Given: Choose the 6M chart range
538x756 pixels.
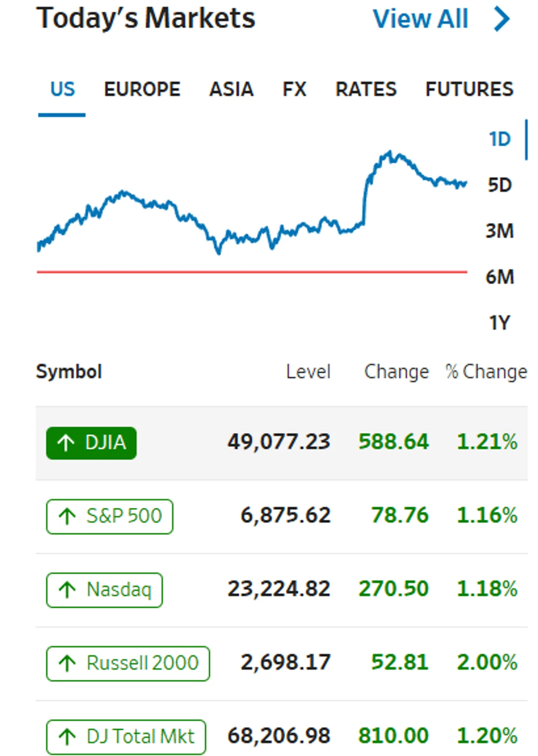Looking at the screenshot, I should (499, 277).
